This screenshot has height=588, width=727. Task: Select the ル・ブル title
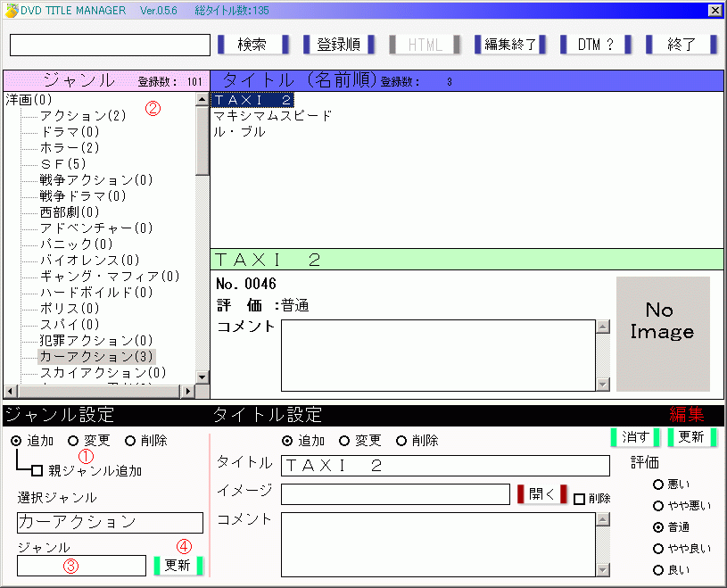pos(239,132)
